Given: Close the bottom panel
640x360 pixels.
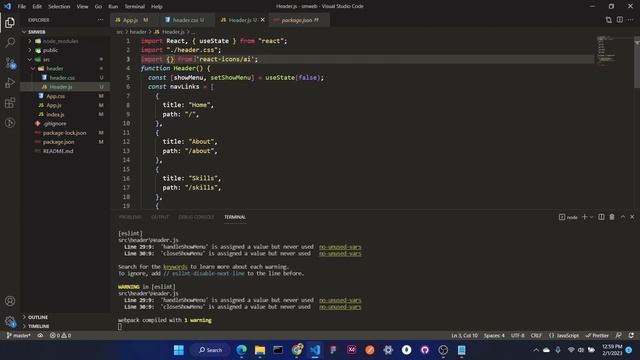Looking at the screenshot, I should point(632,217).
